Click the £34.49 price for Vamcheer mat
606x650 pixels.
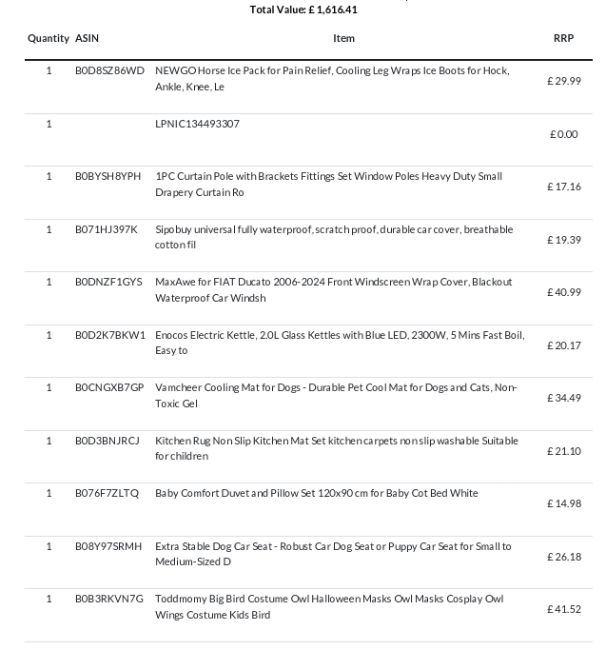tap(564, 398)
